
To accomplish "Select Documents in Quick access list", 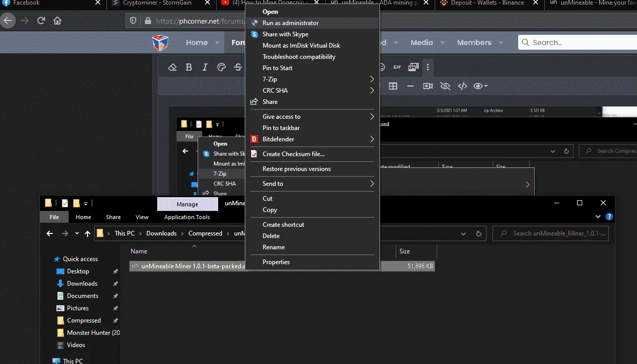I will 82,296.
